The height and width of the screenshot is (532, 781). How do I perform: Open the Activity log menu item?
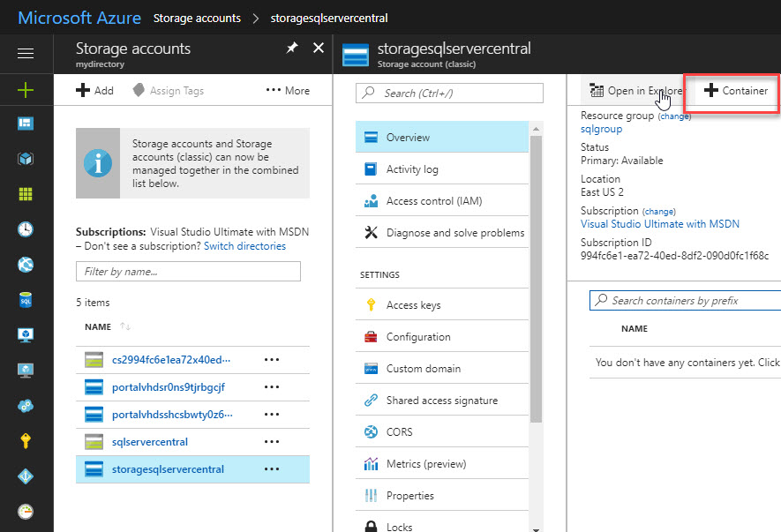click(x=412, y=169)
